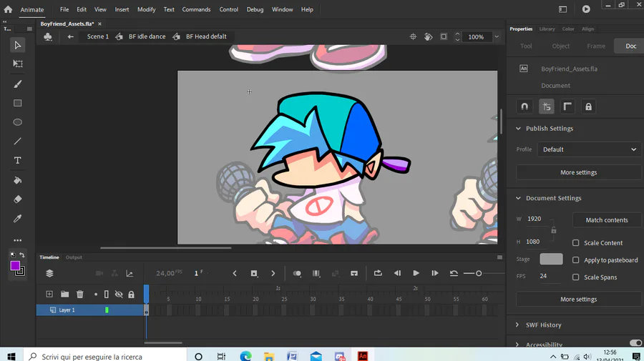The image size is (644, 361).
Task: Click the purple stroke color swatch
Action: coord(15,266)
